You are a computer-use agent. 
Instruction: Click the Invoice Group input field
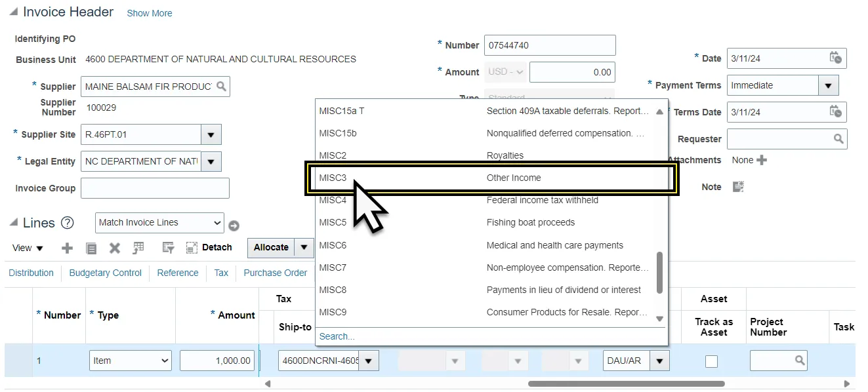155,188
